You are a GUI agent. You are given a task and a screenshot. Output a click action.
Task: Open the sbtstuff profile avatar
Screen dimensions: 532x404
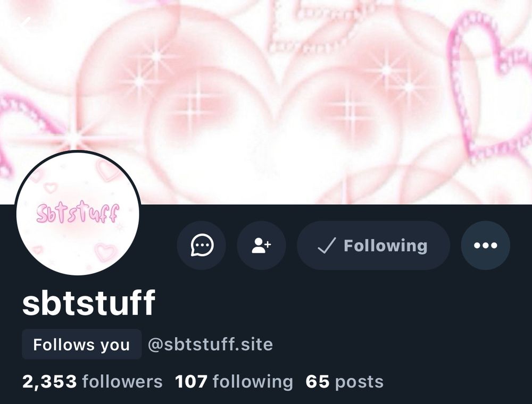pos(78,213)
